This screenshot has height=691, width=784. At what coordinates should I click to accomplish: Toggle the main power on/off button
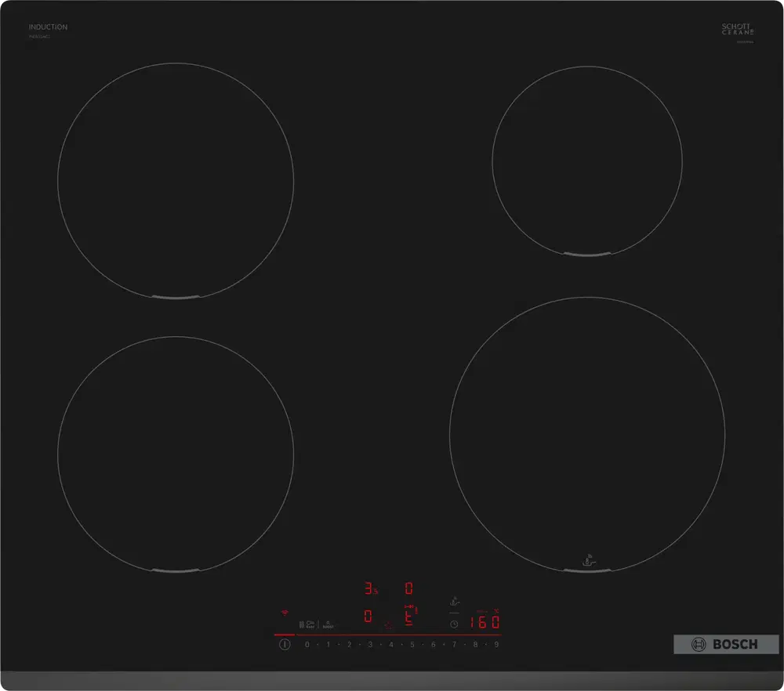pos(284,643)
